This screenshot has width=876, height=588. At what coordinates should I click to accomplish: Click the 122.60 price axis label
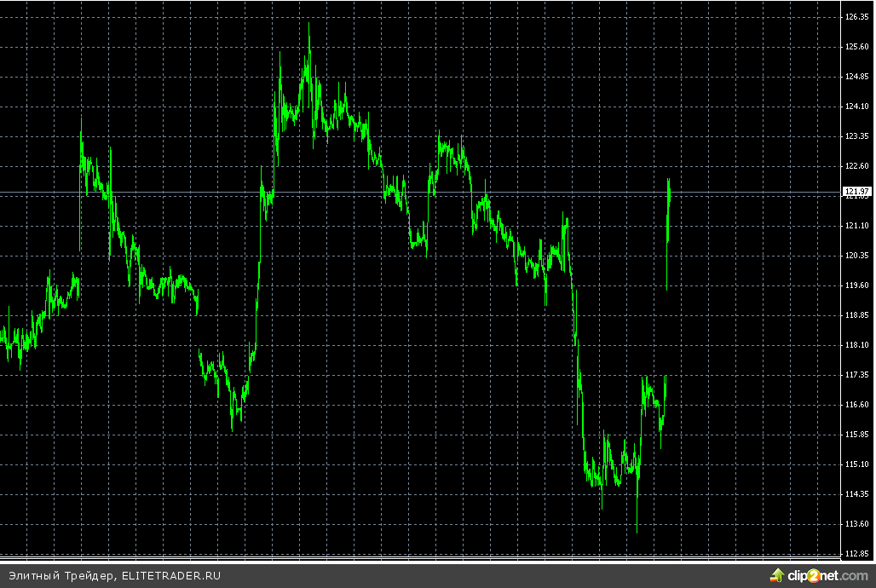coord(856,166)
